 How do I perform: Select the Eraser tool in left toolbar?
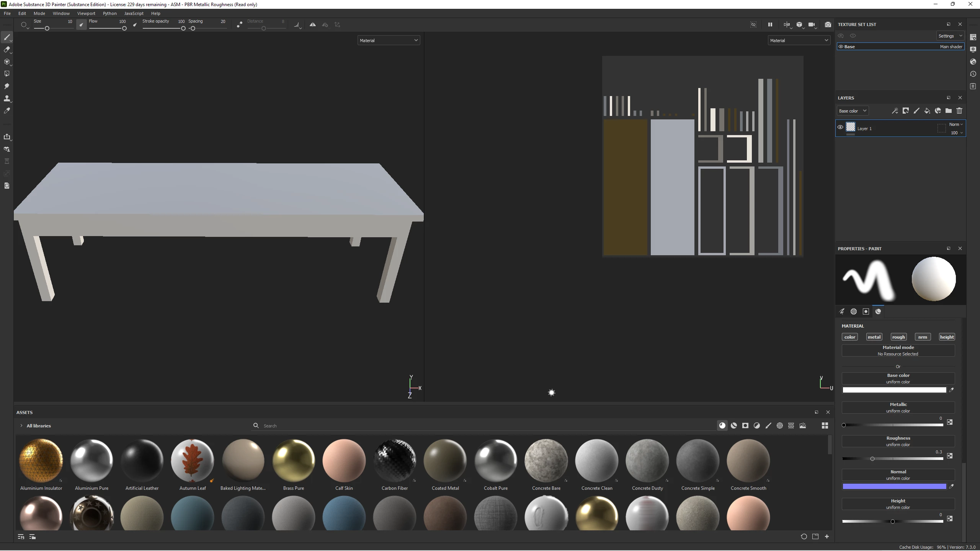pos(7,49)
